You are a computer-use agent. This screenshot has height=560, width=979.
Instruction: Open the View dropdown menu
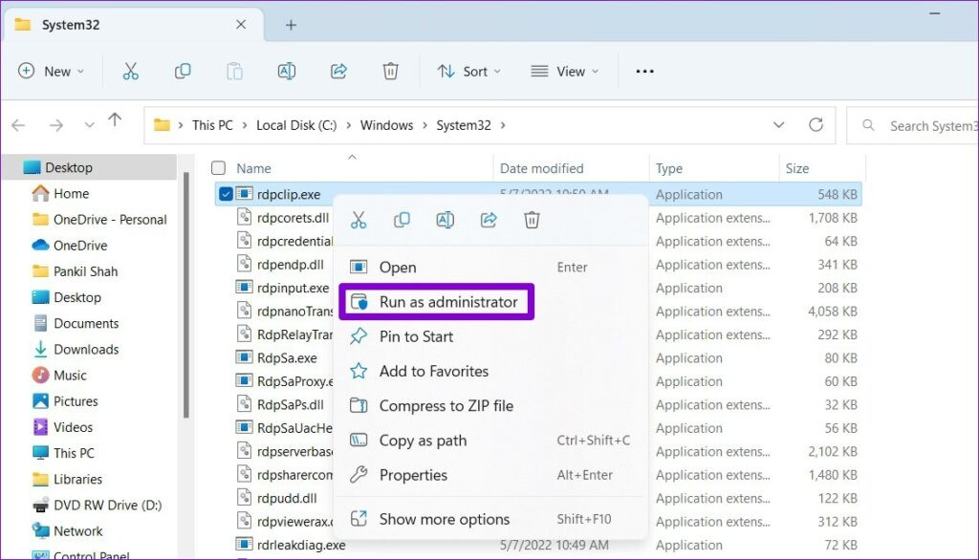tap(564, 71)
